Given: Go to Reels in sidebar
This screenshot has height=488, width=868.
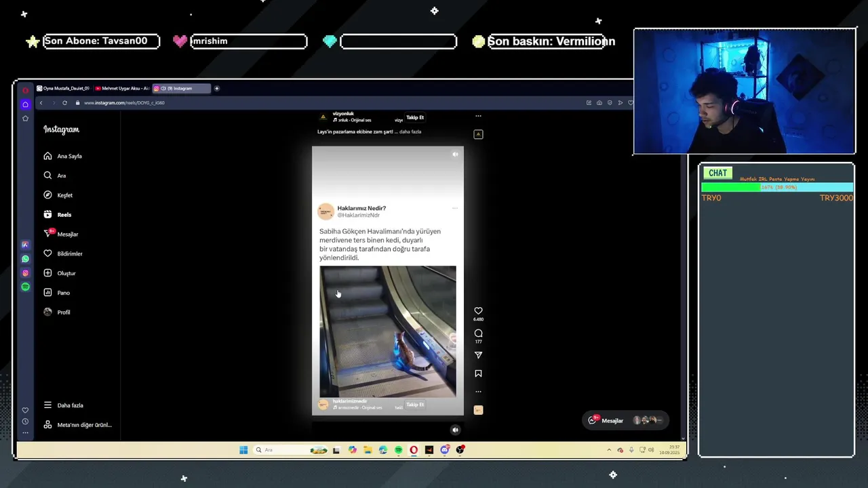Looking at the screenshot, I should tap(57, 215).
